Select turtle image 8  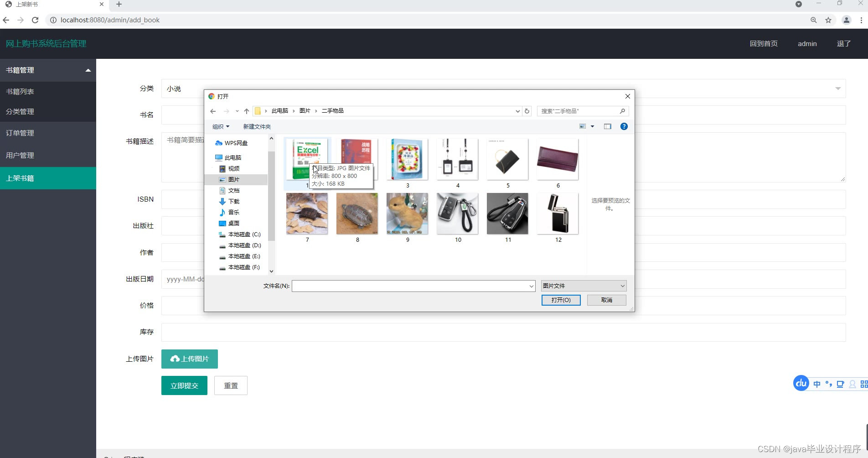tap(357, 213)
